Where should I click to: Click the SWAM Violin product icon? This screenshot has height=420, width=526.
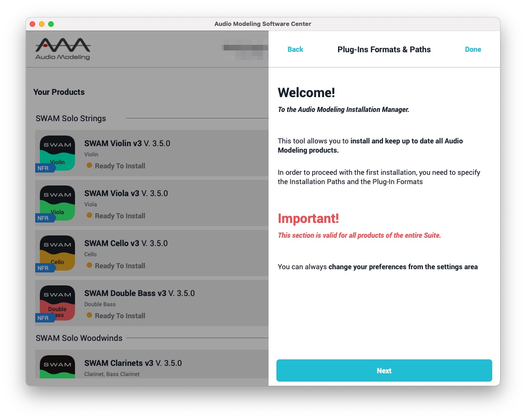(57, 153)
